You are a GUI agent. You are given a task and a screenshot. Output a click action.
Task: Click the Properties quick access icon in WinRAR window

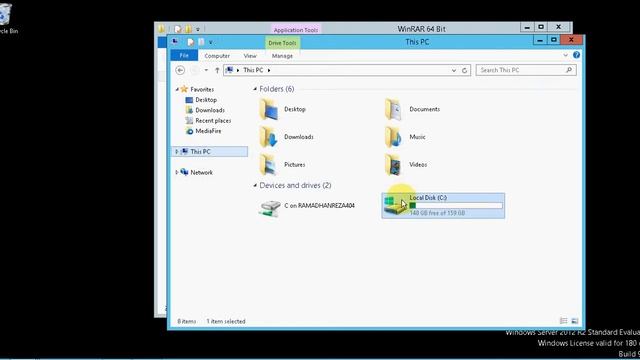pos(178,29)
